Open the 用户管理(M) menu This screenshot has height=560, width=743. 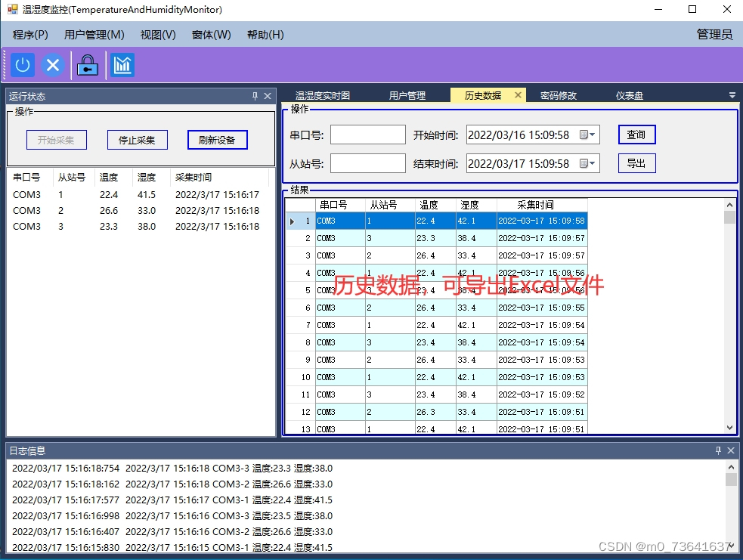click(94, 35)
